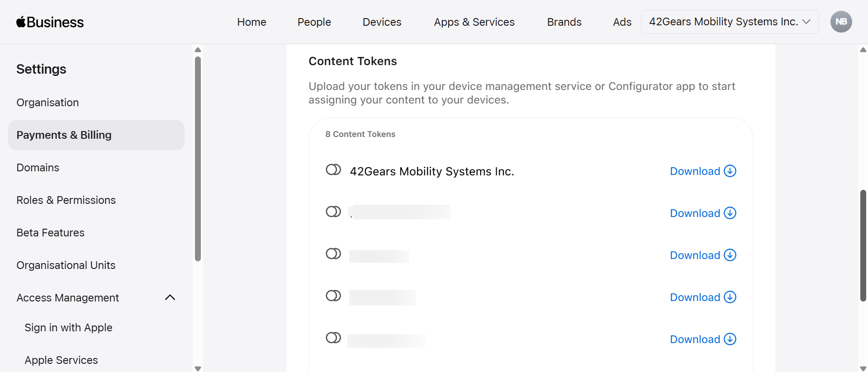Download the second content token
868x372 pixels.
tap(702, 213)
